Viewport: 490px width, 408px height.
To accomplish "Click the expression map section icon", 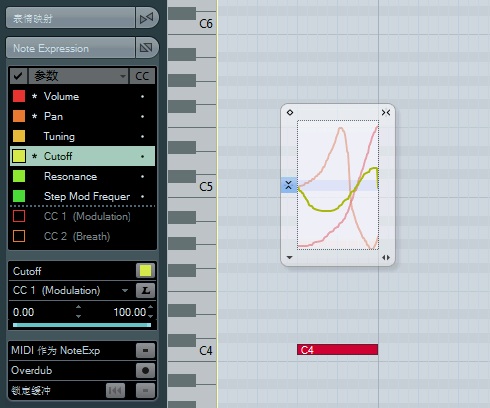I will tap(146, 18).
